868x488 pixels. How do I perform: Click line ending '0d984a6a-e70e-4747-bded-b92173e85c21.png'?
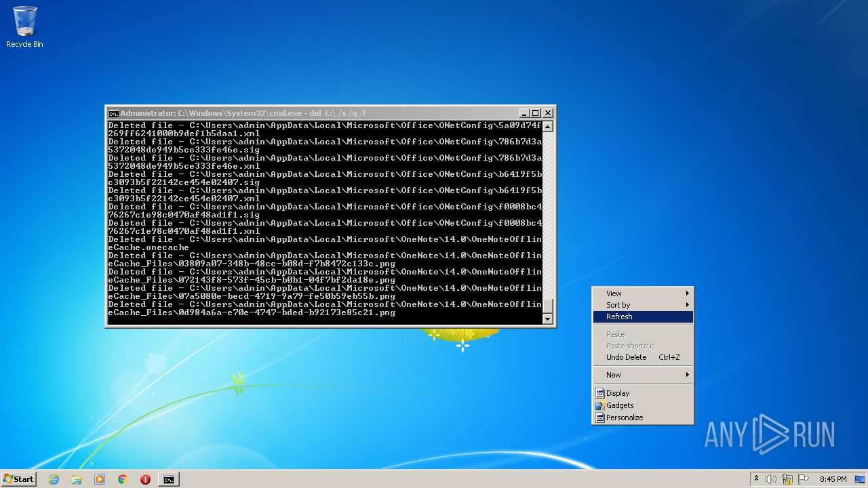point(252,312)
